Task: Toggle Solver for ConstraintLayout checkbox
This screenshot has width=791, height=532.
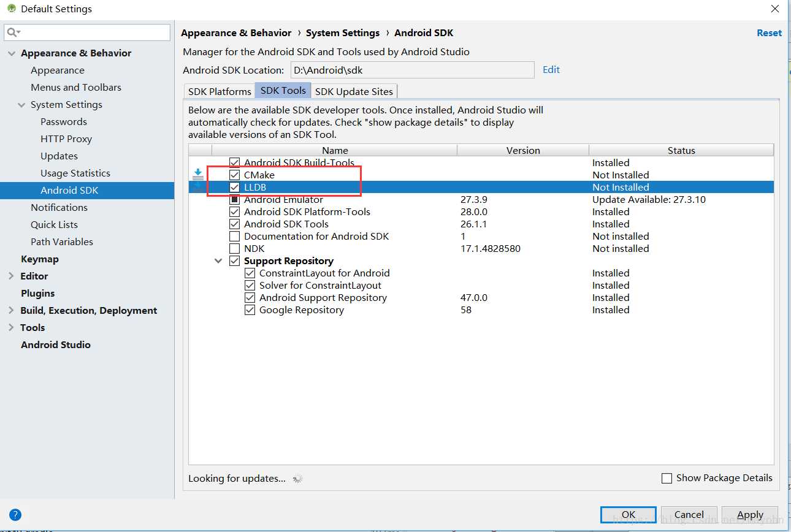Action: (250, 286)
